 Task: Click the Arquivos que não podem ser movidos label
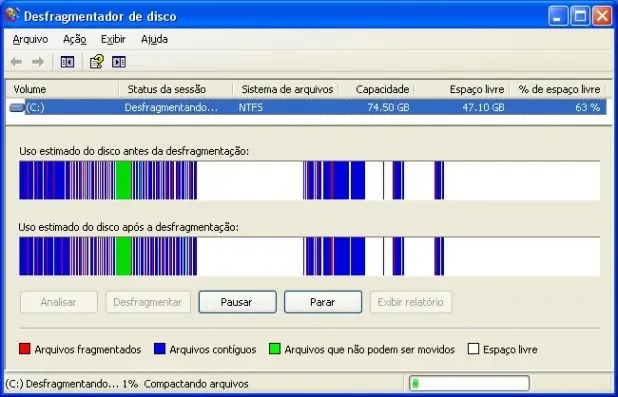point(370,350)
